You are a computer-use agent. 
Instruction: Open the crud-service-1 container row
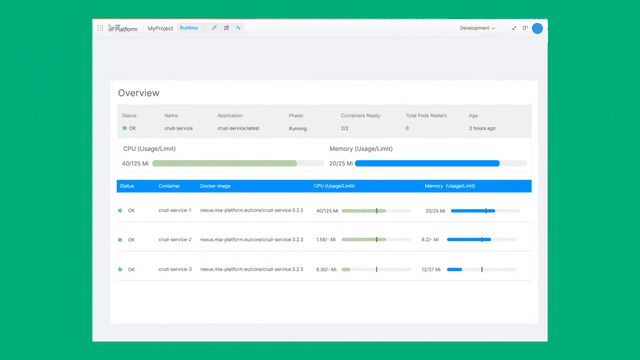tap(324, 211)
